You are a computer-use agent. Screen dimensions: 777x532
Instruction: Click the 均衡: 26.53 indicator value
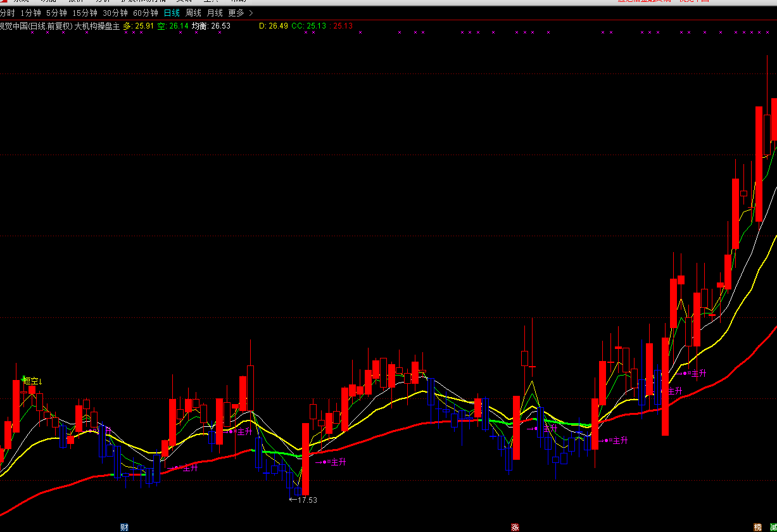coord(212,26)
